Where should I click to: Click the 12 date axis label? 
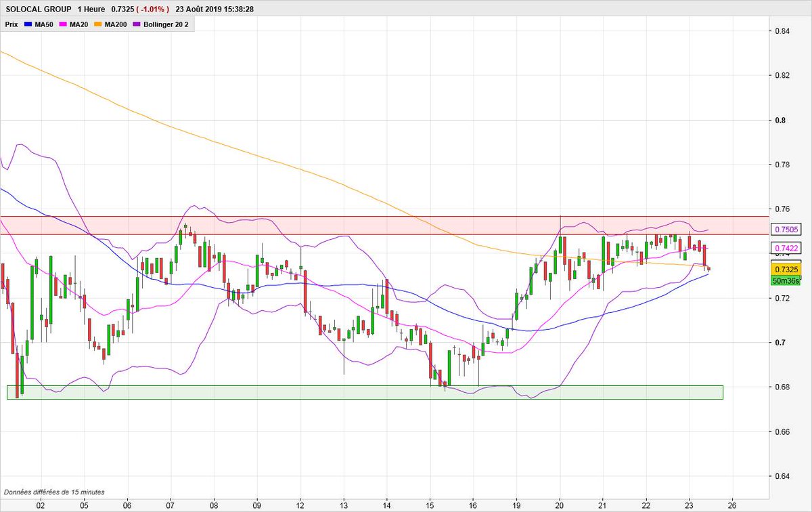point(300,505)
